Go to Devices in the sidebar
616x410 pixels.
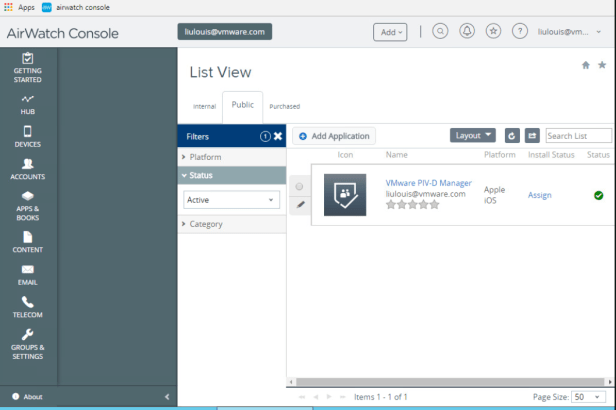[x=28, y=137]
